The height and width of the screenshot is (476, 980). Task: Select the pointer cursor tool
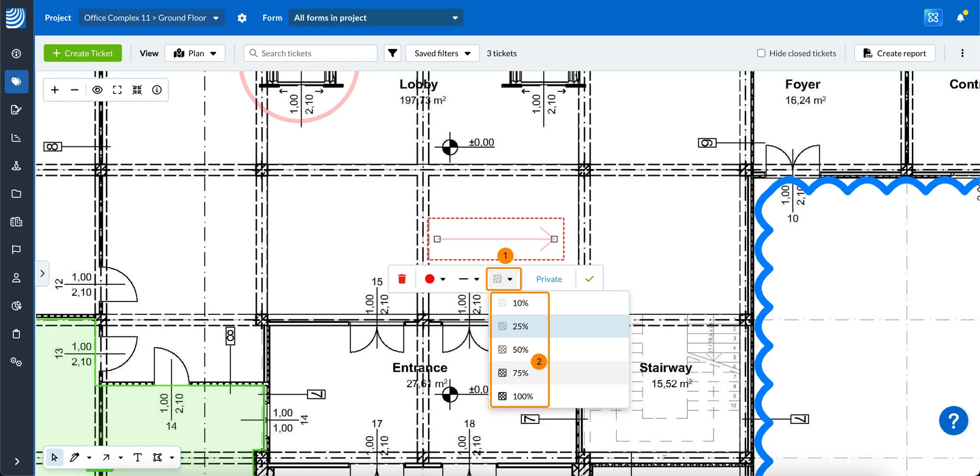click(x=55, y=458)
